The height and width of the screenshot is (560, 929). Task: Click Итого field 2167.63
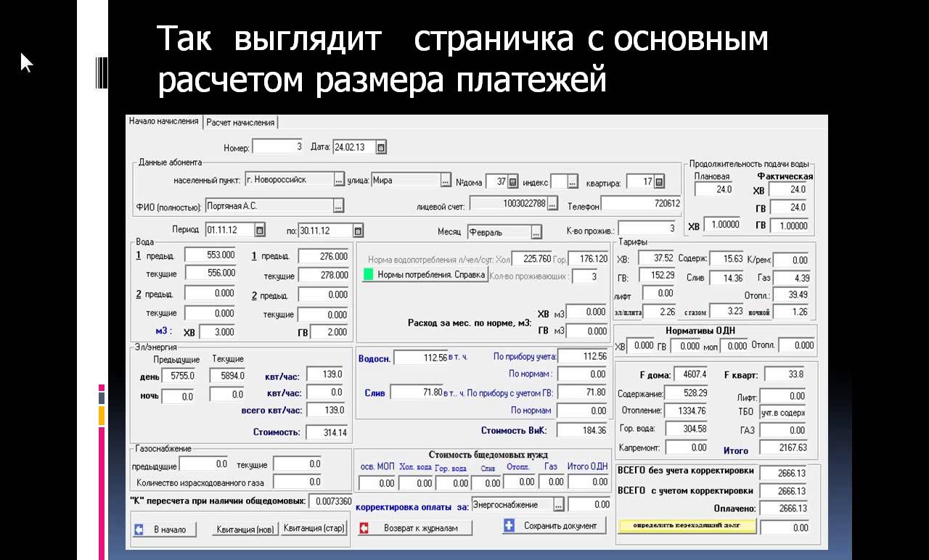pyautogui.click(x=784, y=448)
